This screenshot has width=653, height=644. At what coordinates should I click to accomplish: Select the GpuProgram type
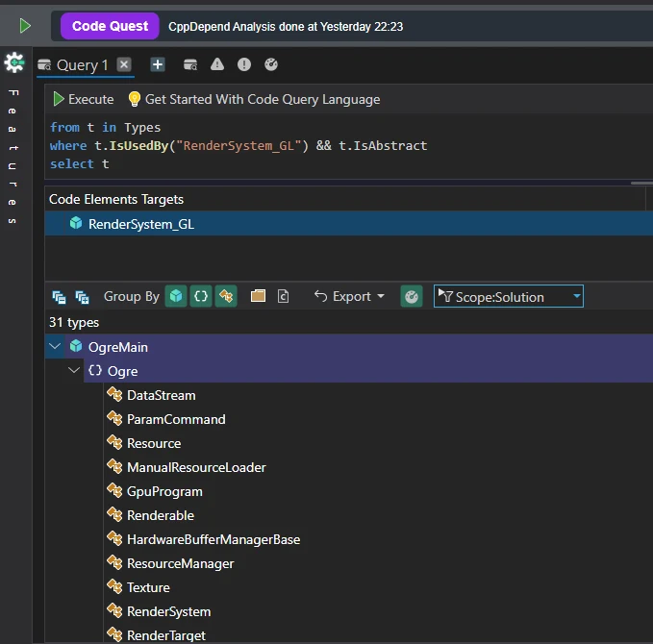pyautogui.click(x=164, y=491)
